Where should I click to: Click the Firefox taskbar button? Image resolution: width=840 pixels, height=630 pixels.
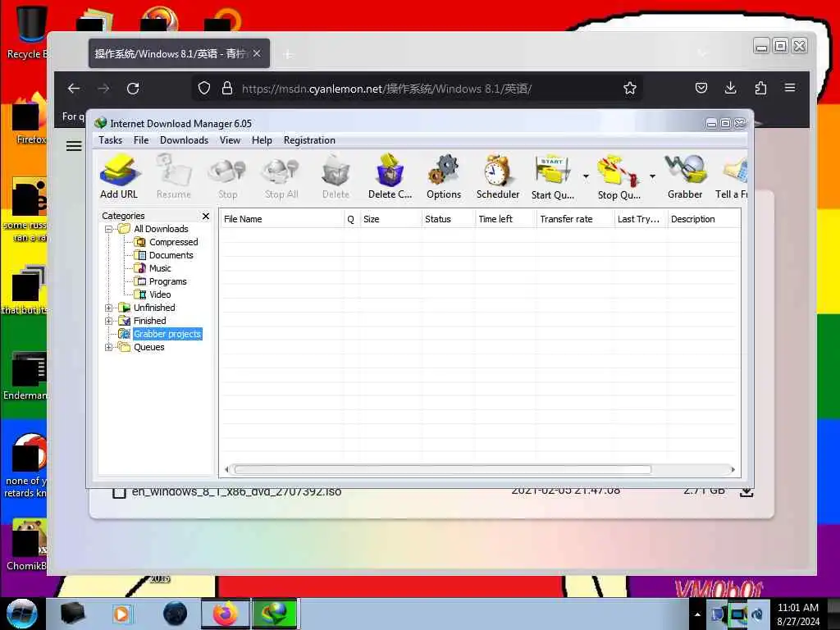point(226,614)
